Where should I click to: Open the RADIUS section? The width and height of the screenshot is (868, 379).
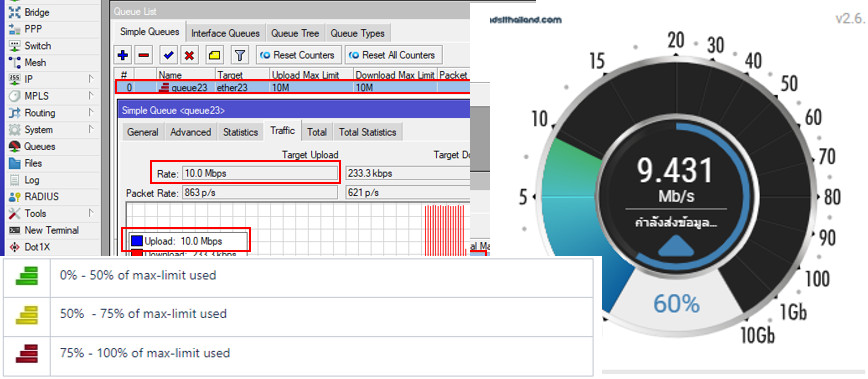tap(41, 196)
